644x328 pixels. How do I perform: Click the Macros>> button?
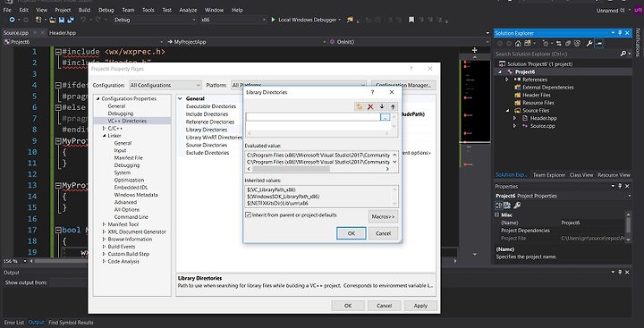pos(383,216)
